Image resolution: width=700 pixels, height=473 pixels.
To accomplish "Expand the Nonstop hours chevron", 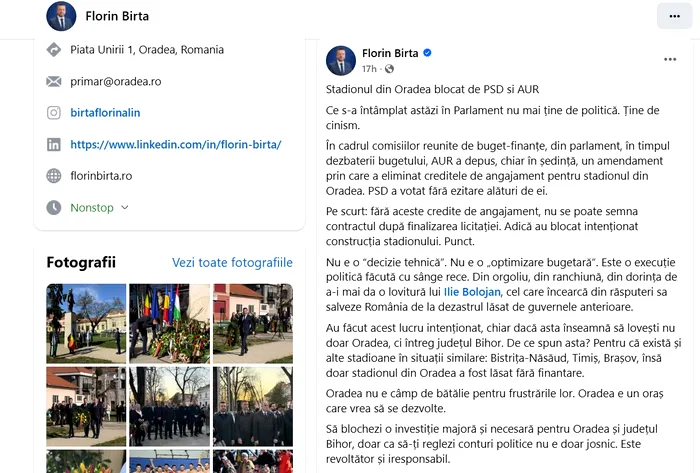I will pyautogui.click(x=125, y=207).
